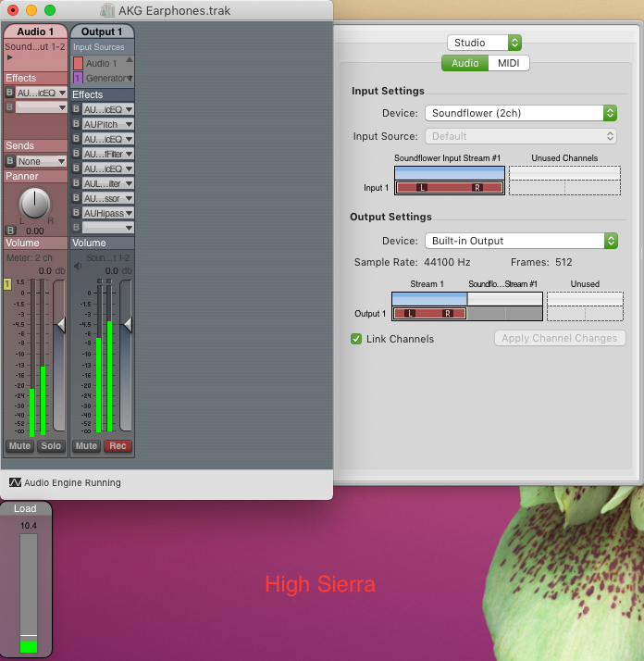644x661 pixels.
Task: Open the AUPitch effect dropdown
Action: [108, 124]
